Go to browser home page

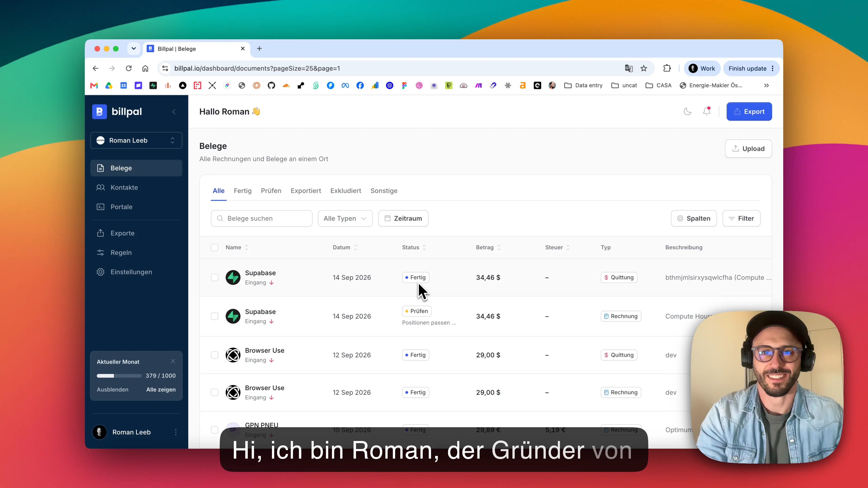click(x=145, y=68)
